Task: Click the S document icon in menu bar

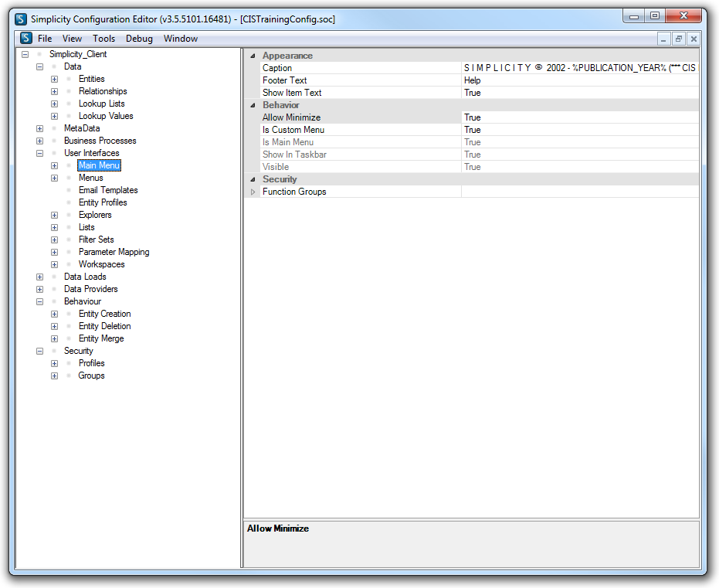Action: (26, 38)
